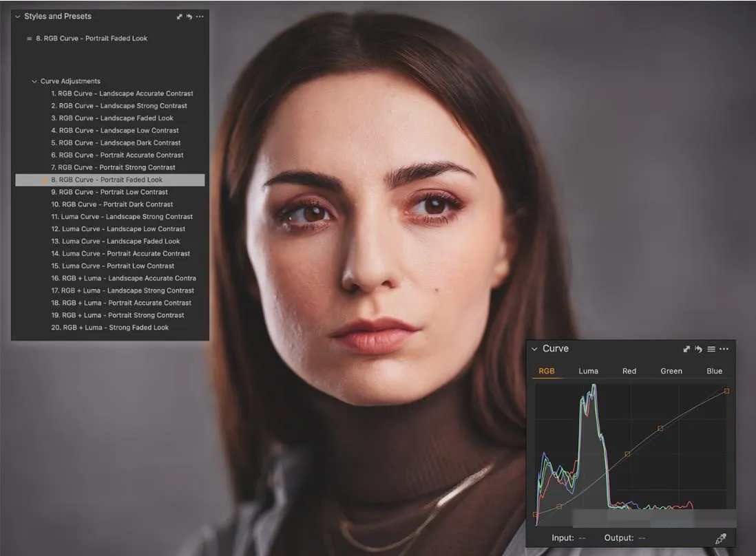Viewport: 756px width, 556px height.
Task: Apply '17. RGB + Luma - Landscape Strong Contrast'
Action: (x=123, y=291)
